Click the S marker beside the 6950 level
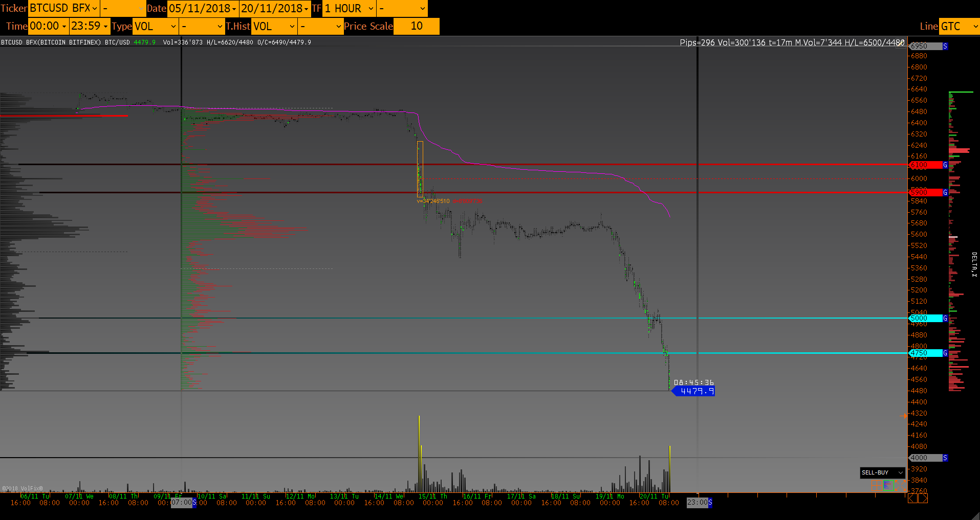980x520 pixels. 945,46
